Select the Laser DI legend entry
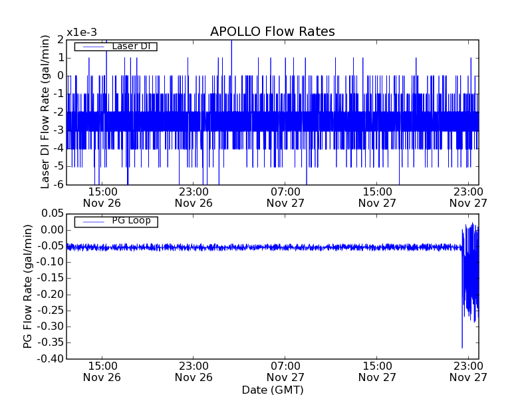 (x=130, y=46)
